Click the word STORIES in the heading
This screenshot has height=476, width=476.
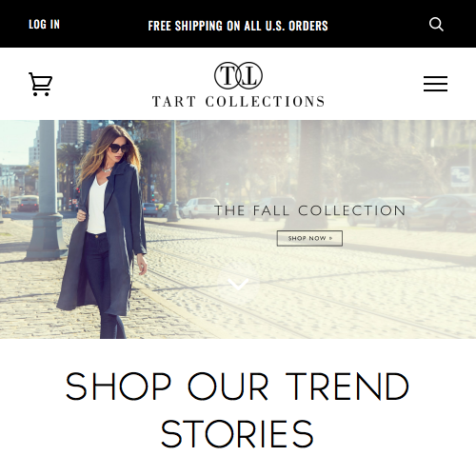click(237, 433)
